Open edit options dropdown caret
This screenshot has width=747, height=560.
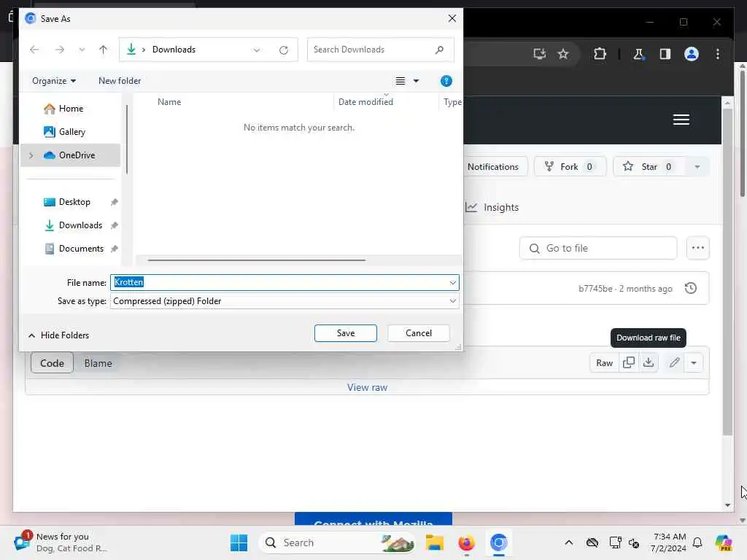(x=694, y=363)
